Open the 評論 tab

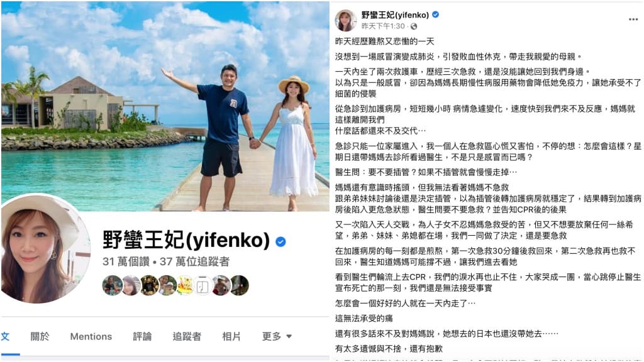(x=142, y=337)
